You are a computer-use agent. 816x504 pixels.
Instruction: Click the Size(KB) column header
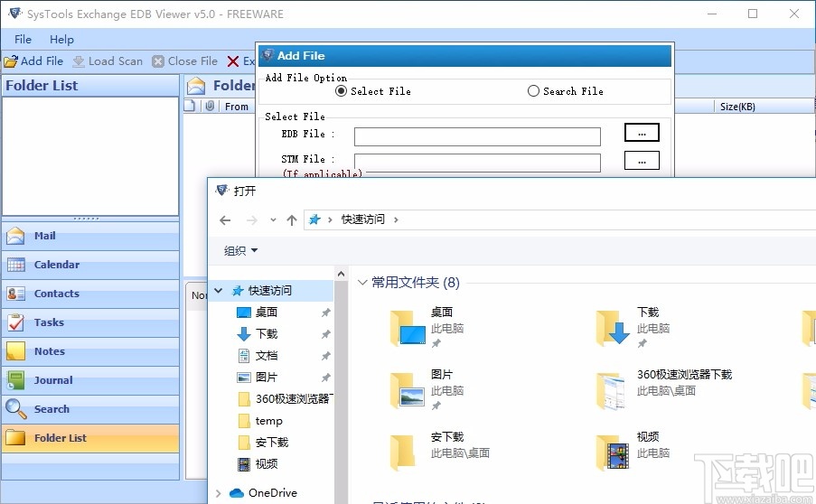(737, 107)
